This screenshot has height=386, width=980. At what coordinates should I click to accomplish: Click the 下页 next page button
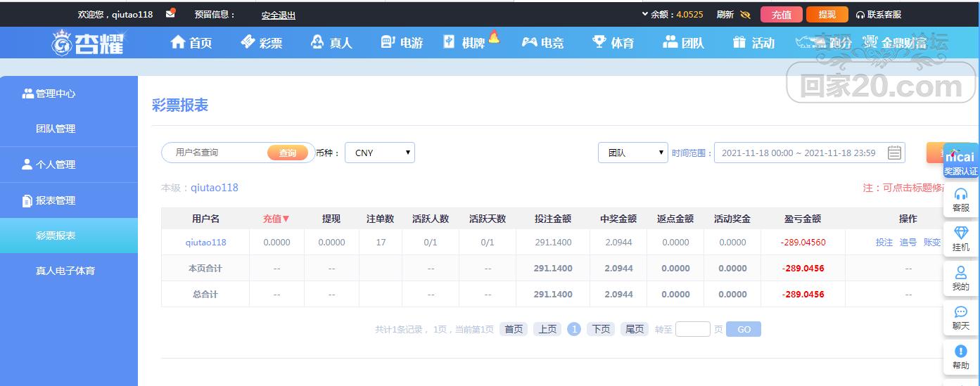[601, 329]
